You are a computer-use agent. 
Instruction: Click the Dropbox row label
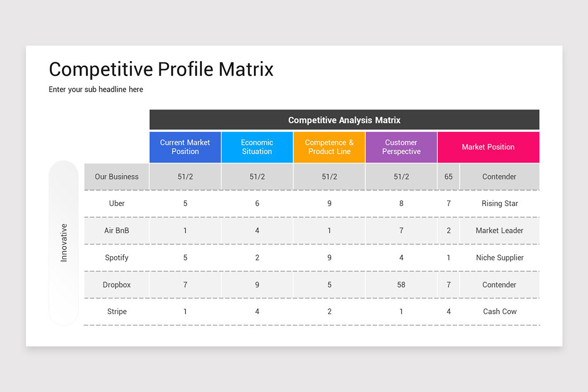click(116, 284)
